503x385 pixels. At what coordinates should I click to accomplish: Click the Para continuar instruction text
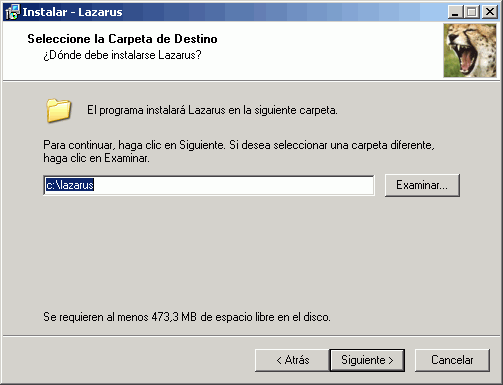239,145
